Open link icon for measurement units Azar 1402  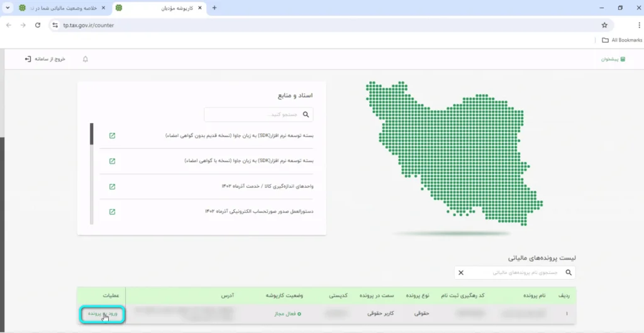tap(112, 187)
